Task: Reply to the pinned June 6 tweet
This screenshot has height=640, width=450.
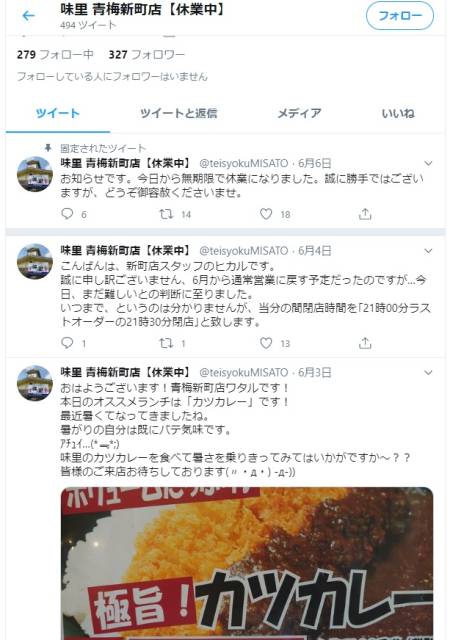Action: pos(67,213)
